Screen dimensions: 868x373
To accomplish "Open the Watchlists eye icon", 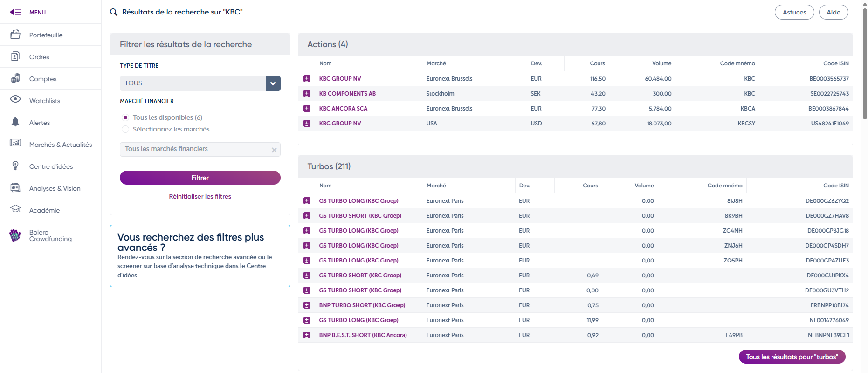I will [x=15, y=99].
